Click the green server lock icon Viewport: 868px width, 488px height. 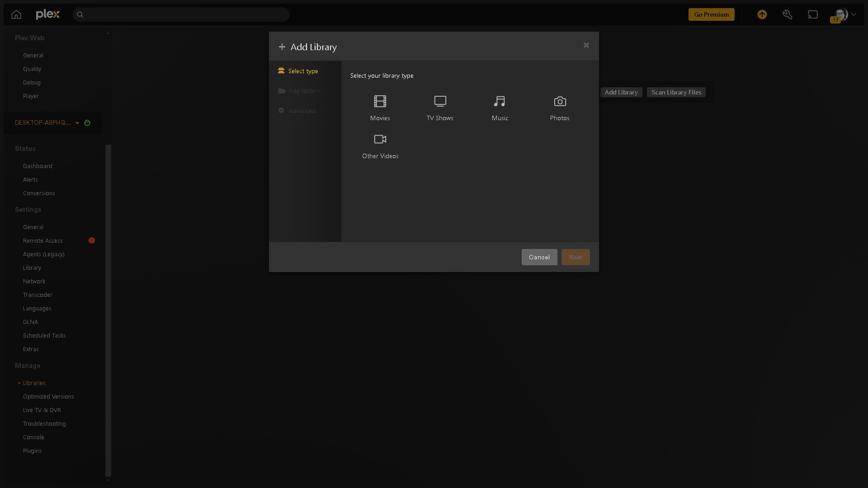pyautogui.click(x=87, y=123)
